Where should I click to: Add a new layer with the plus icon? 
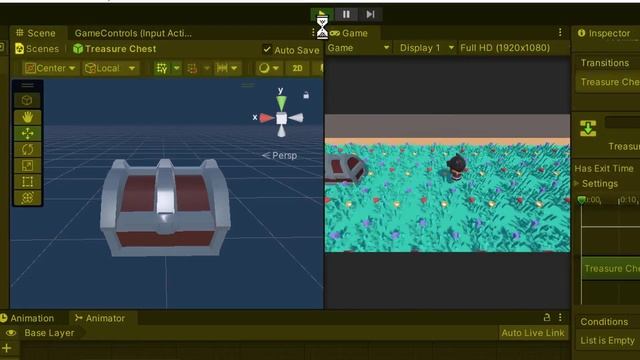(x=7, y=348)
